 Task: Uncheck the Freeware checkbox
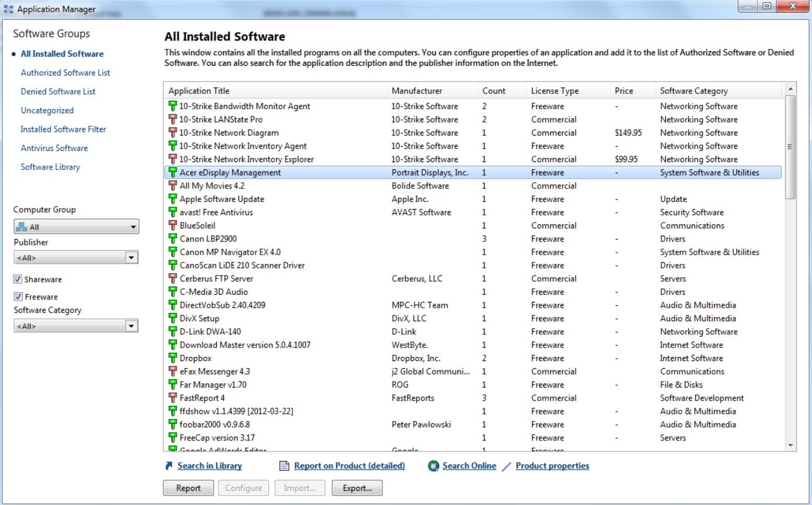tap(18, 297)
